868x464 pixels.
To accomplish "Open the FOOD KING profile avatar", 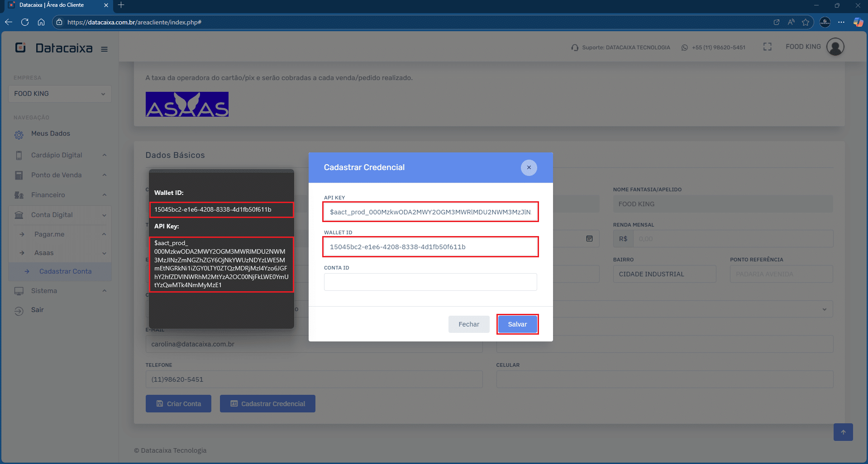I will coord(835,46).
